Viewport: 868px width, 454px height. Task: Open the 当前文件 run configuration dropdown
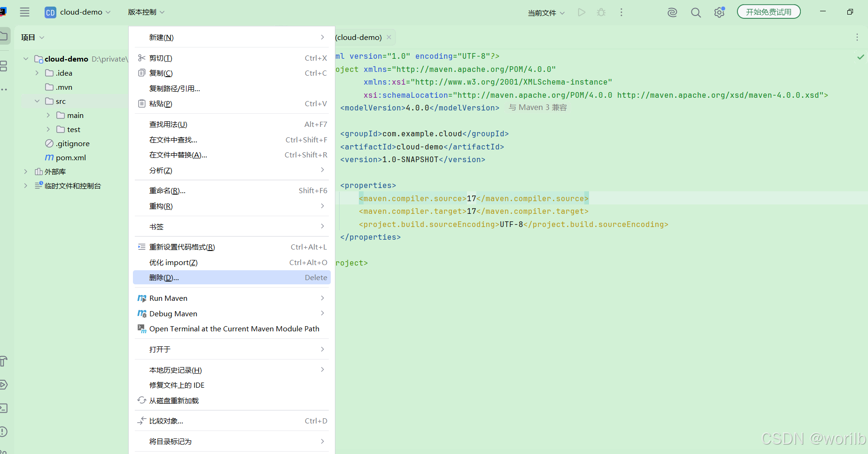(546, 13)
